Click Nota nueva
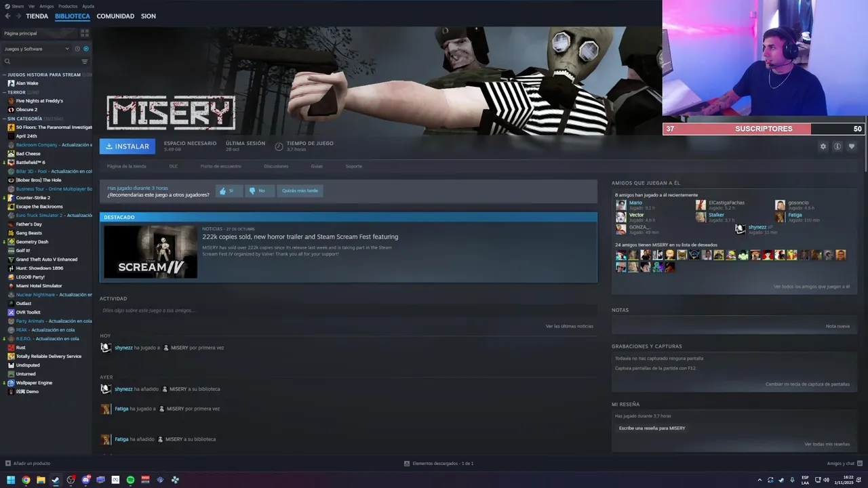Screen dimensions: 868x488 tap(837, 326)
